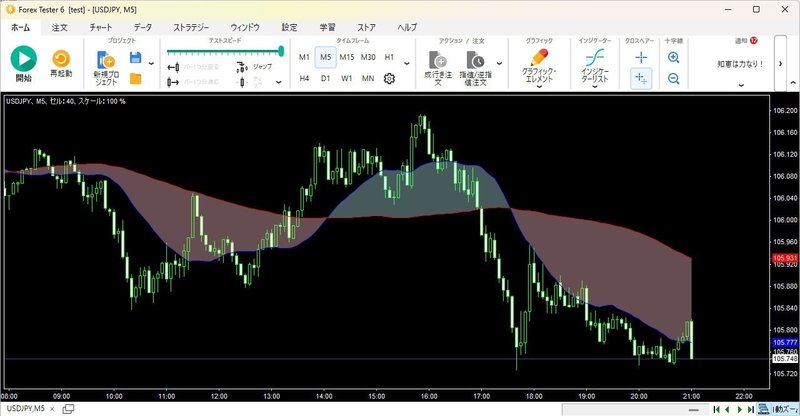This screenshot has width=800, height=416.
Task: Select the M15 timeframe
Action: point(346,57)
